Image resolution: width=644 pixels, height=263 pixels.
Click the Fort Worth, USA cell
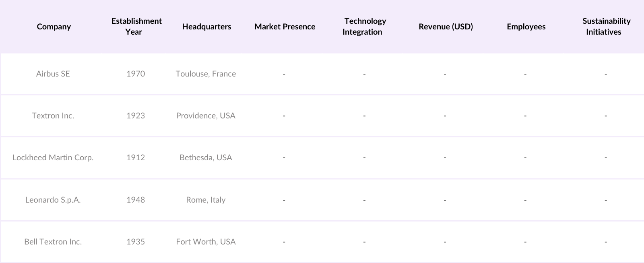click(x=206, y=242)
